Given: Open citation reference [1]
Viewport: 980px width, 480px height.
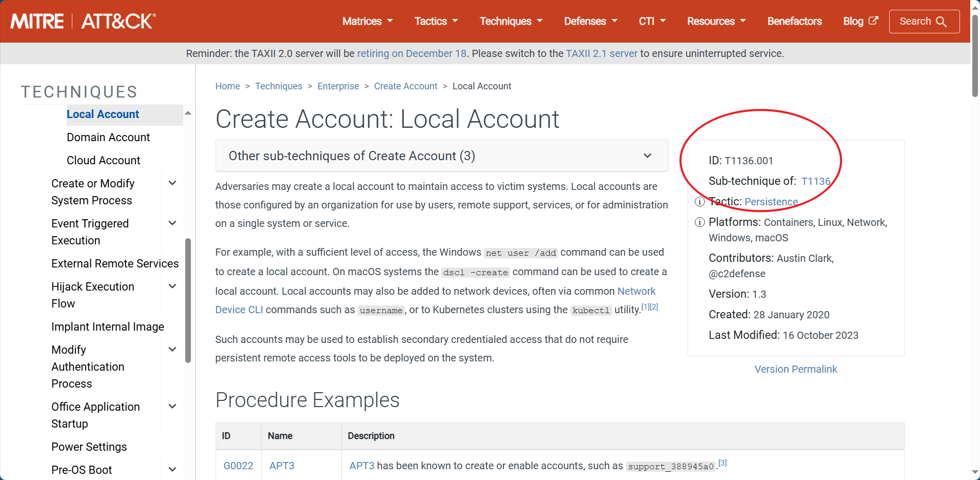Looking at the screenshot, I should [x=645, y=306].
